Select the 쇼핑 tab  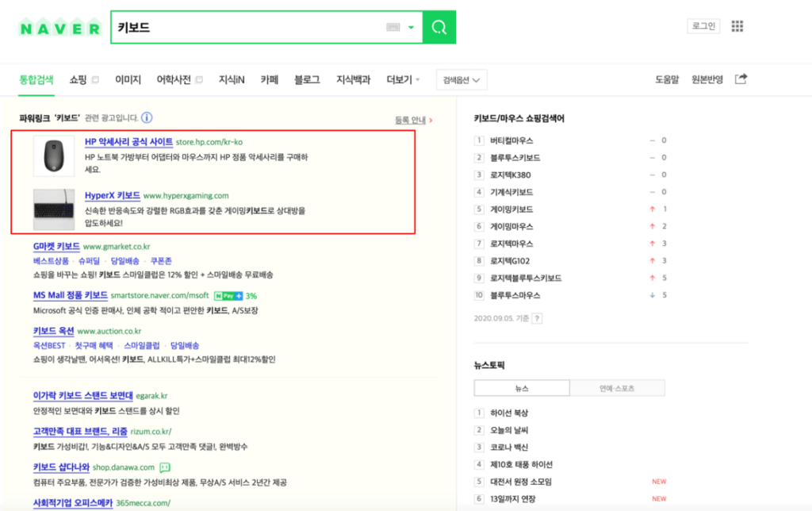79,80
